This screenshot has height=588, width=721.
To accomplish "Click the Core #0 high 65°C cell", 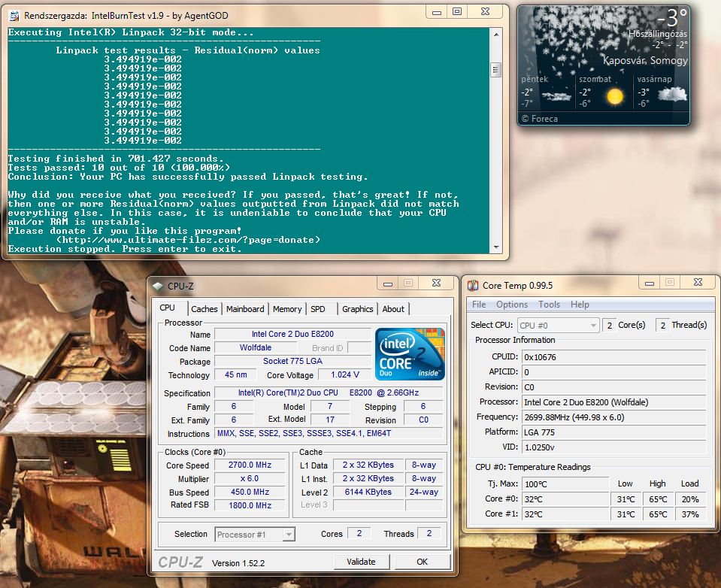I will [x=658, y=499].
